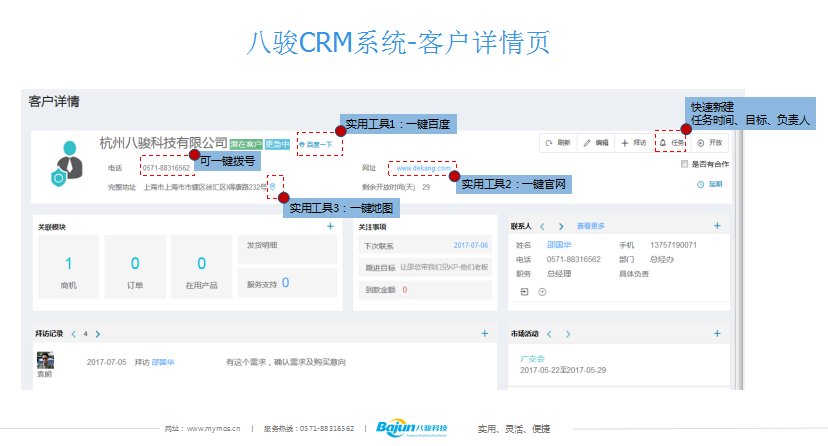
Task: Add a new item in 关联模块
Action: tap(330, 227)
